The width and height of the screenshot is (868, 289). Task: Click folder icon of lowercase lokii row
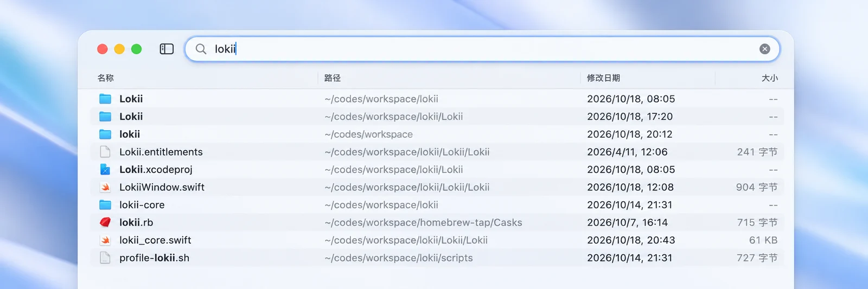(x=105, y=134)
